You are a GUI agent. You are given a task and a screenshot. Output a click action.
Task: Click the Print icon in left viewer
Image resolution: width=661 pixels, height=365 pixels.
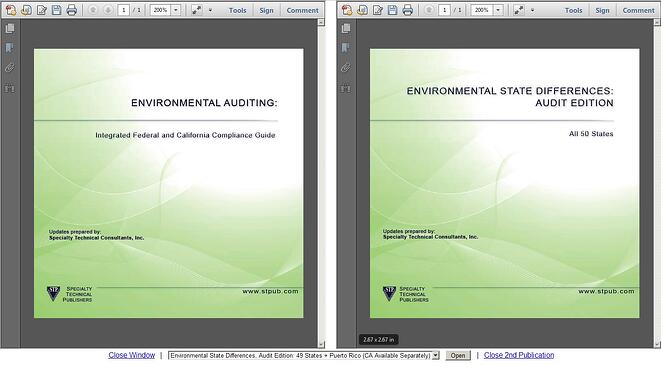coord(72,10)
